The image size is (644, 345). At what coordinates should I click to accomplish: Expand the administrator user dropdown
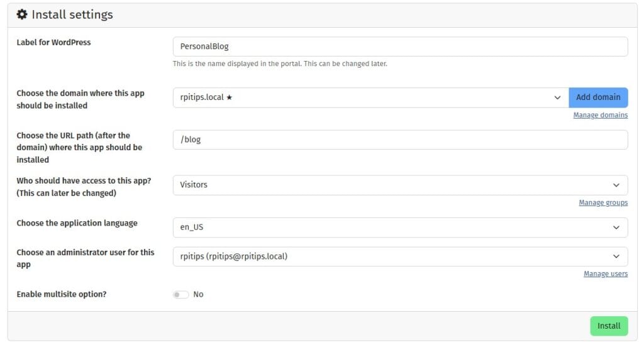point(400,256)
